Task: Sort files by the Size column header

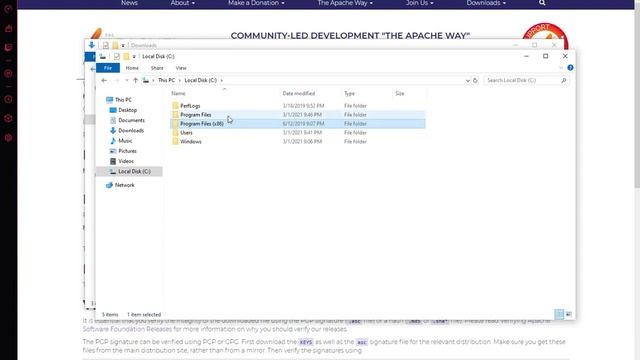Action: point(400,93)
